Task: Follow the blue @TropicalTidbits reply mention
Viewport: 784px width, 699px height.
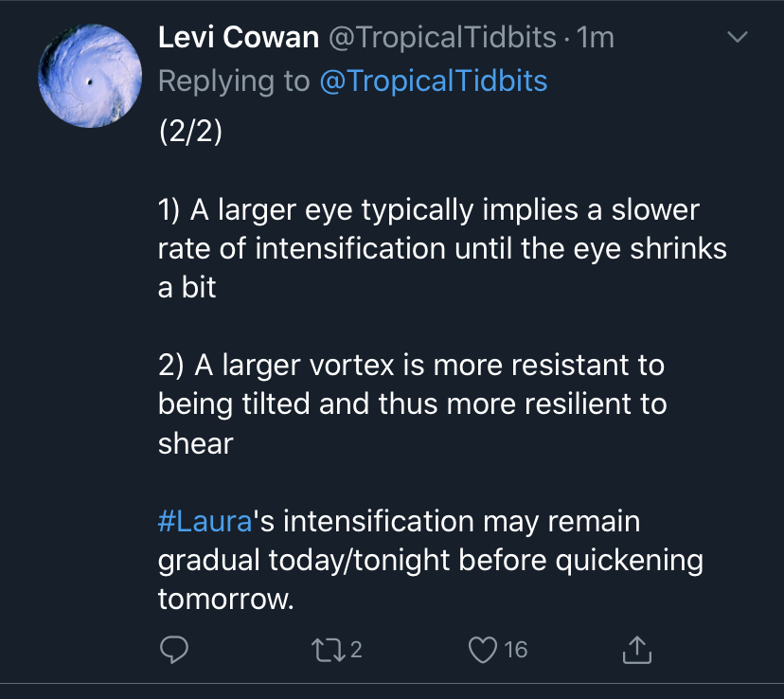Action: click(434, 81)
